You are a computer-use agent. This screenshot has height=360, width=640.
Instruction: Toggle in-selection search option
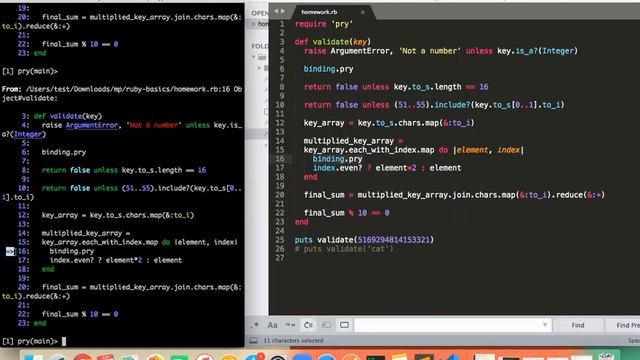pyautogui.click(x=327, y=325)
